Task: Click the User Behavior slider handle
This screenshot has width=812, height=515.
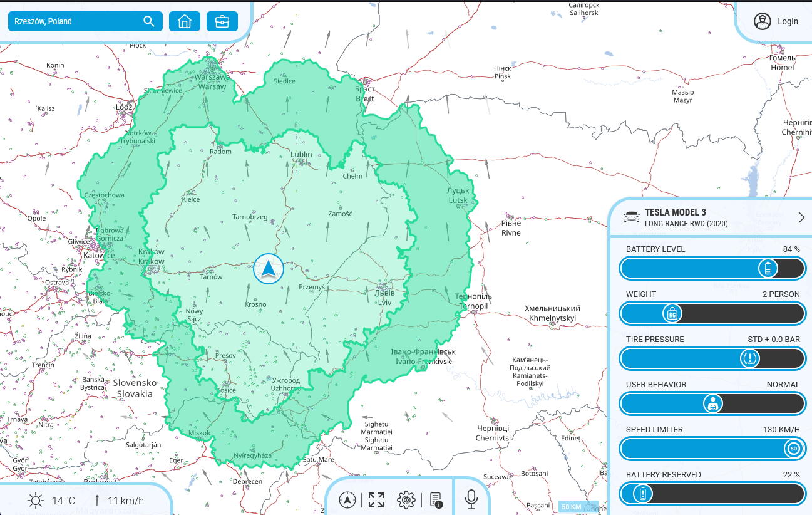Action: [x=712, y=403]
